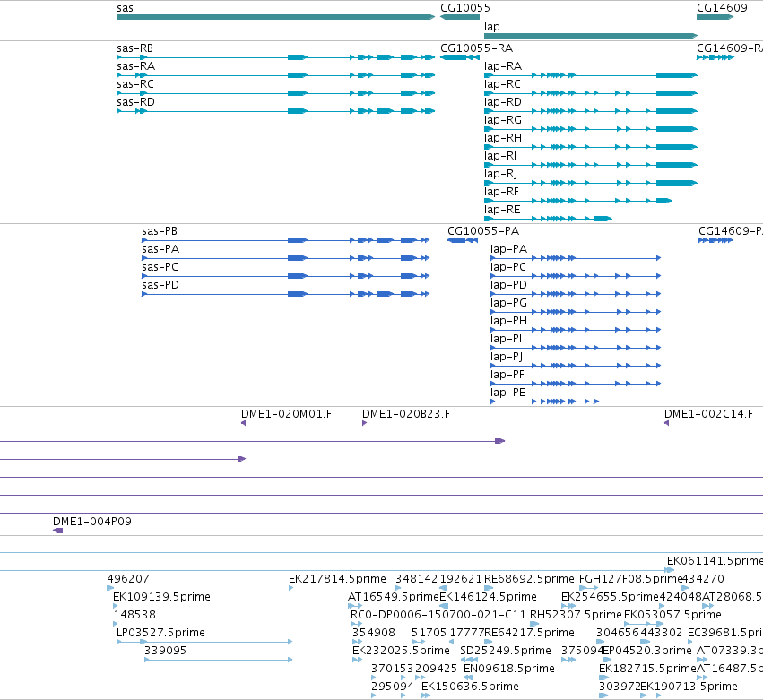Viewport: 763px width, 700px height.
Task: Select EST label 339095
Action: point(166,651)
